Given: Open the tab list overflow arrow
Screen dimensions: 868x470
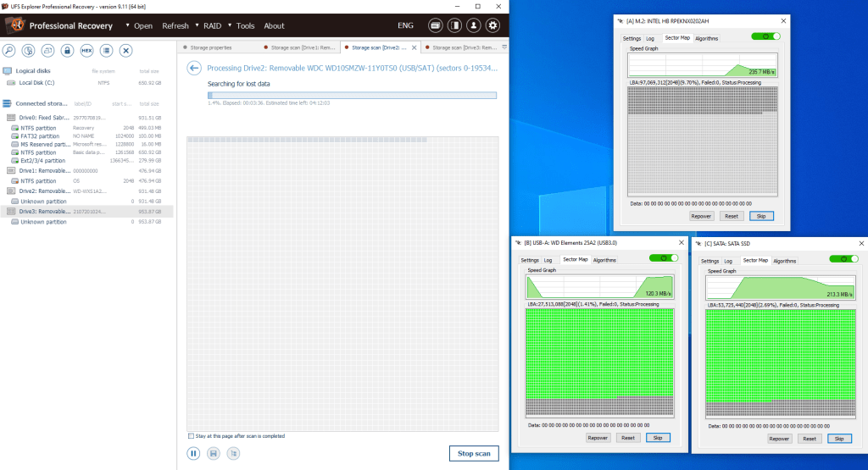Looking at the screenshot, I should point(504,47).
